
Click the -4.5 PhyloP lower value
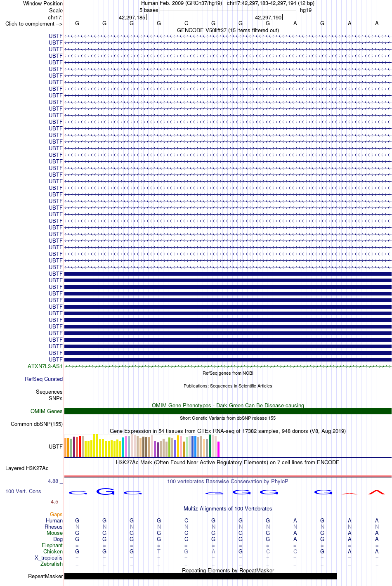(56, 501)
